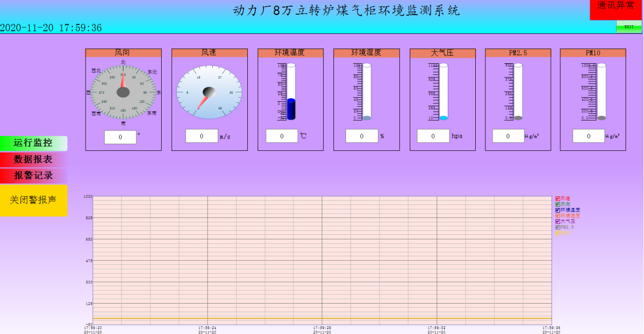This screenshot has width=644, height=334.
Task: Click the wind speed gauge dial
Action: (209, 93)
